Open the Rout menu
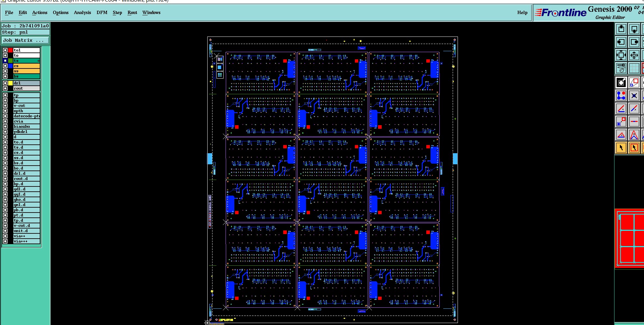 pos(132,12)
